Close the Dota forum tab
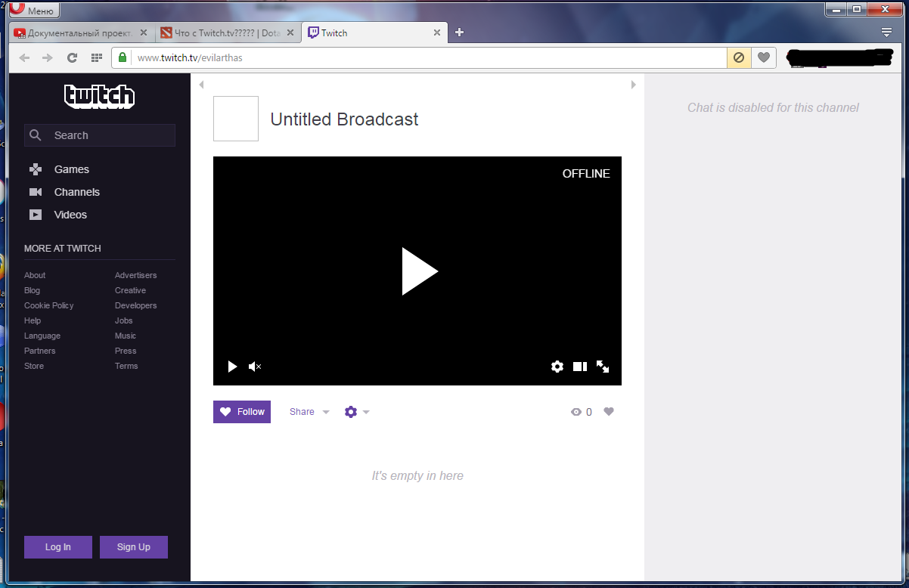Viewport: 909px width, 588px height. [x=290, y=33]
